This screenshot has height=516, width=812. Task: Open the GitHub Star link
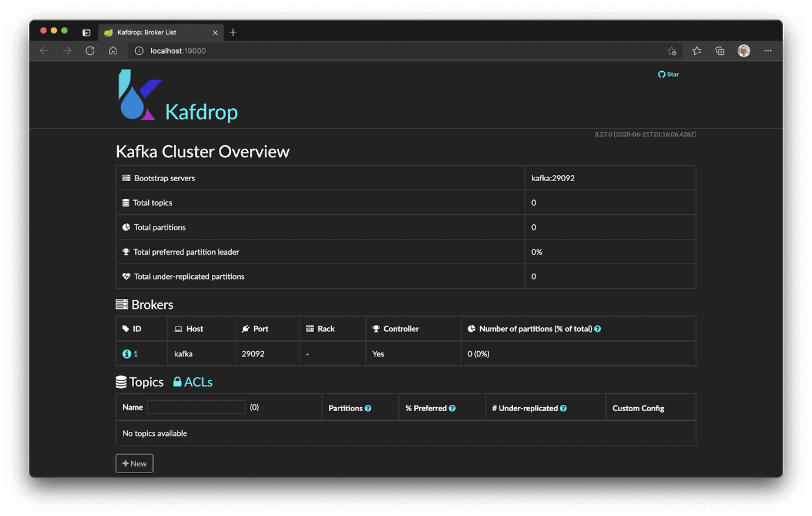click(668, 74)
